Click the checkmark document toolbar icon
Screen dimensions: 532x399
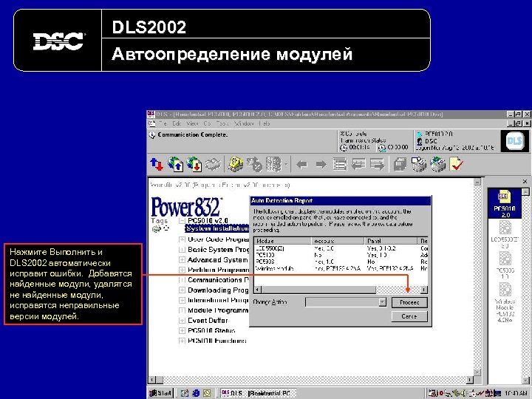(457, 165)
